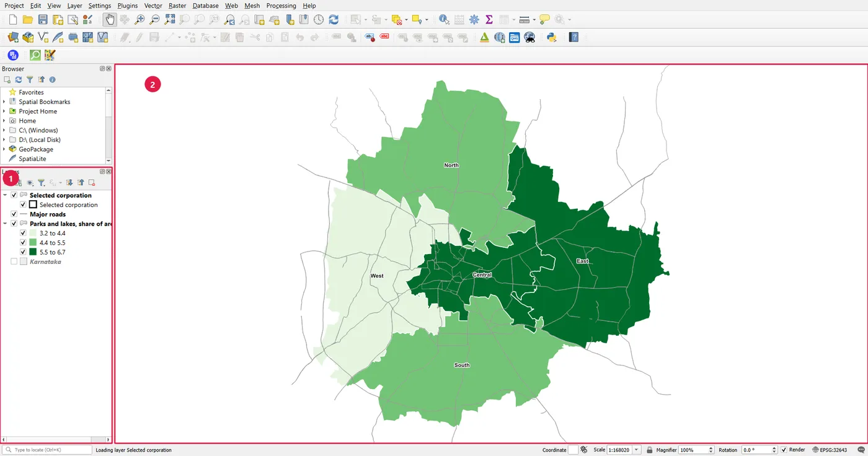Click the dark green 5.5 to 6.7 swatch

point(33,252)
